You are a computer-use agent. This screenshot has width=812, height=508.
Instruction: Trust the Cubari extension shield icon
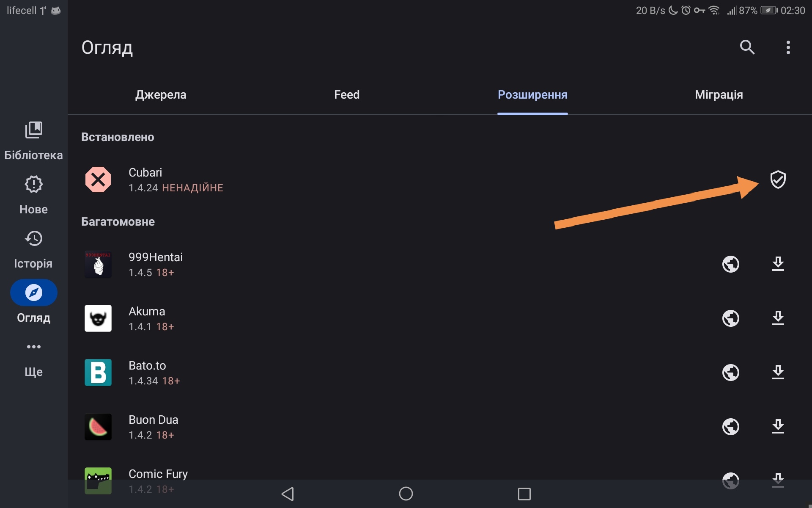pos(778,179)
